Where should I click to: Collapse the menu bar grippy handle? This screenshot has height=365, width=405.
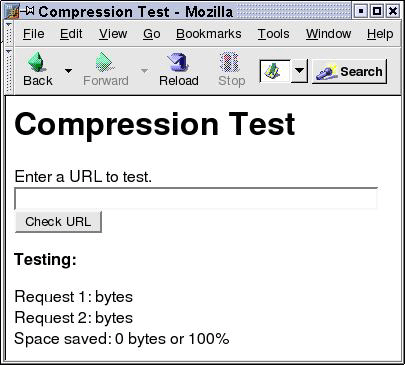(9, 33)
